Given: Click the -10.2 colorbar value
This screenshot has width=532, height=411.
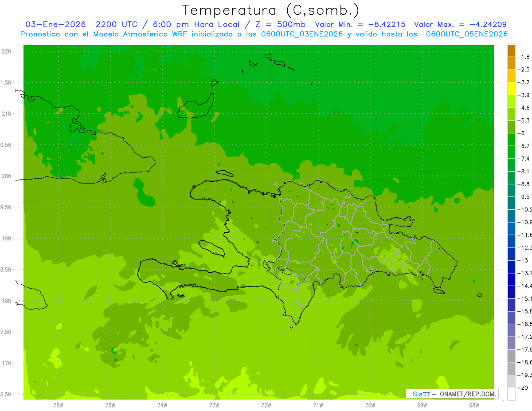Looking at the screenshot, I should tap(524, 209).
